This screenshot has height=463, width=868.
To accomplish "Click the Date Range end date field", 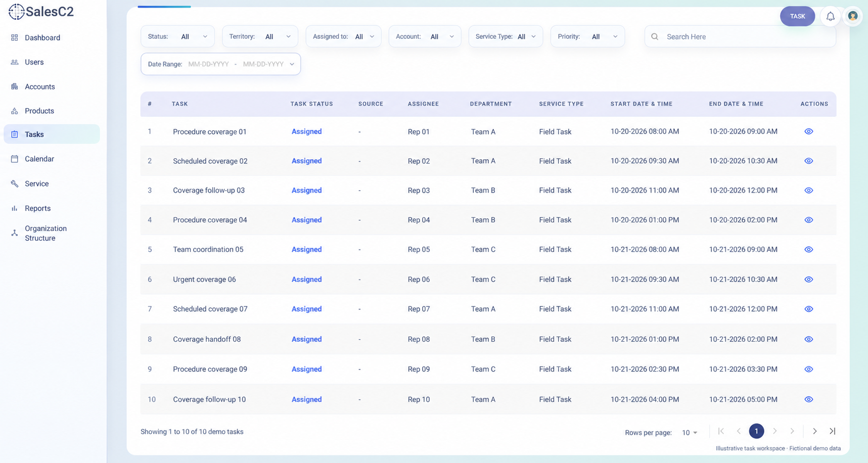I will pos(263,64).
